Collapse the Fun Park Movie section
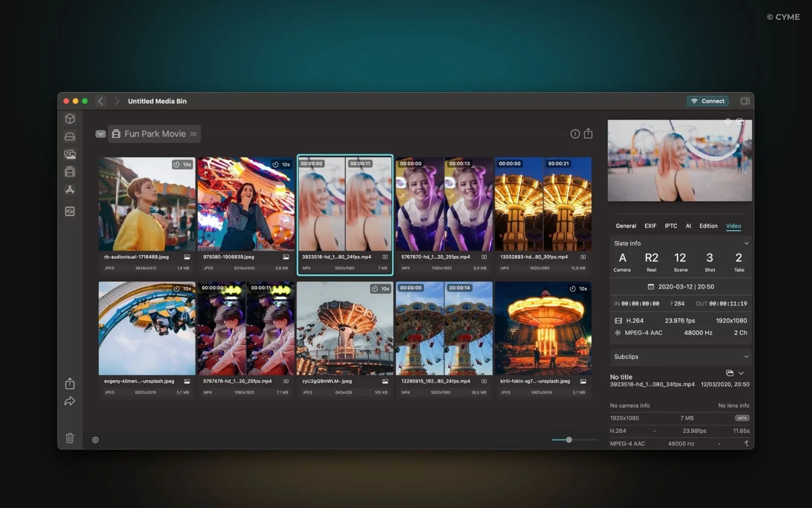Image resolution: width=812 pixels, height=508 pixels. click(x=100, y=134)
